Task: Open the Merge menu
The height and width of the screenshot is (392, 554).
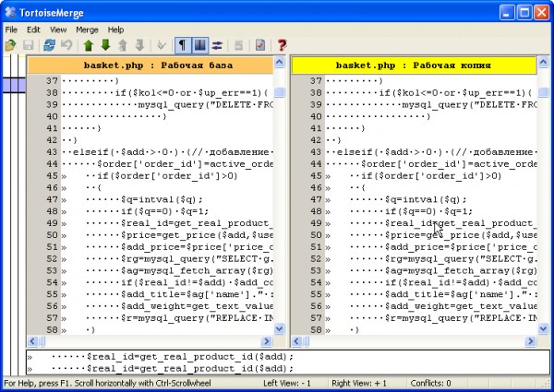Action: 87,30
